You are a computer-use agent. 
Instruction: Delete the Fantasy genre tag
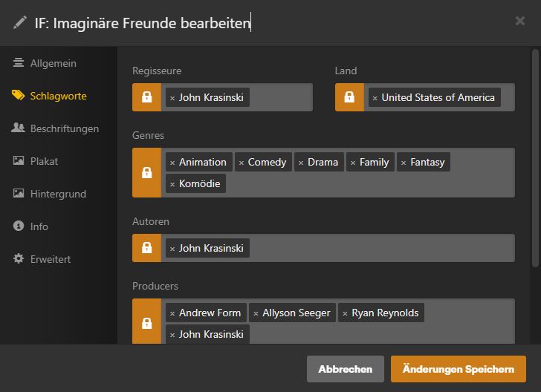[x=404, y=163]
